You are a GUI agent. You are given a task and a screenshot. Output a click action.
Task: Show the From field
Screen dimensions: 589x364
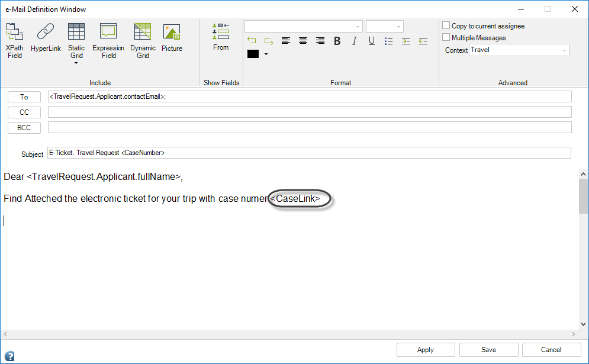tap(220, 37)
